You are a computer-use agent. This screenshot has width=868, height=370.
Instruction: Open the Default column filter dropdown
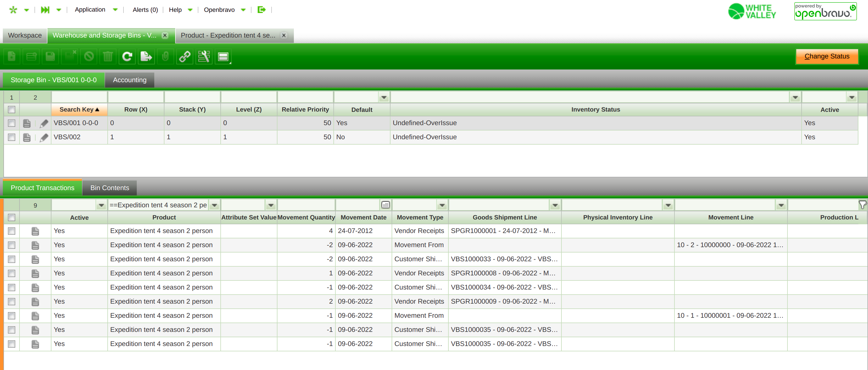(x=384, y=97)
